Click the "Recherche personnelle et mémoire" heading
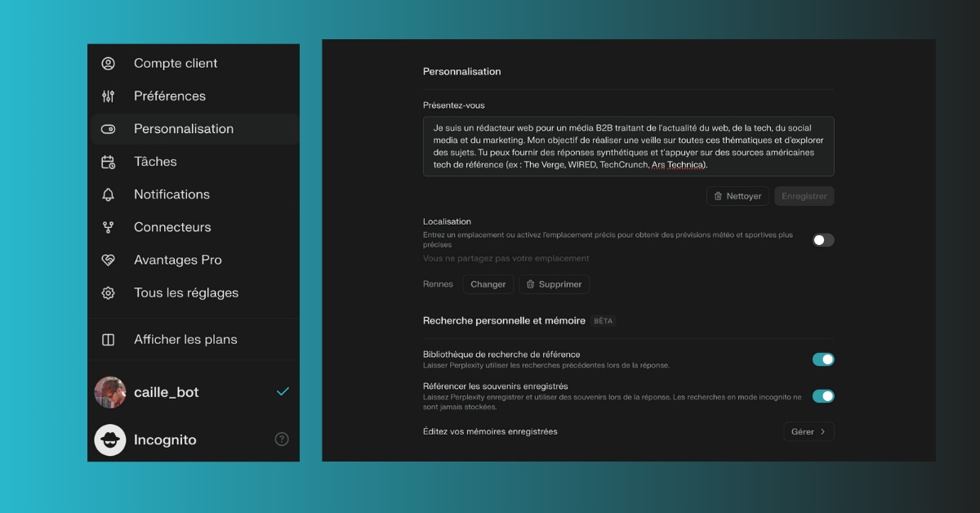The height and width of the screenshot is (513, 980). 504,321
